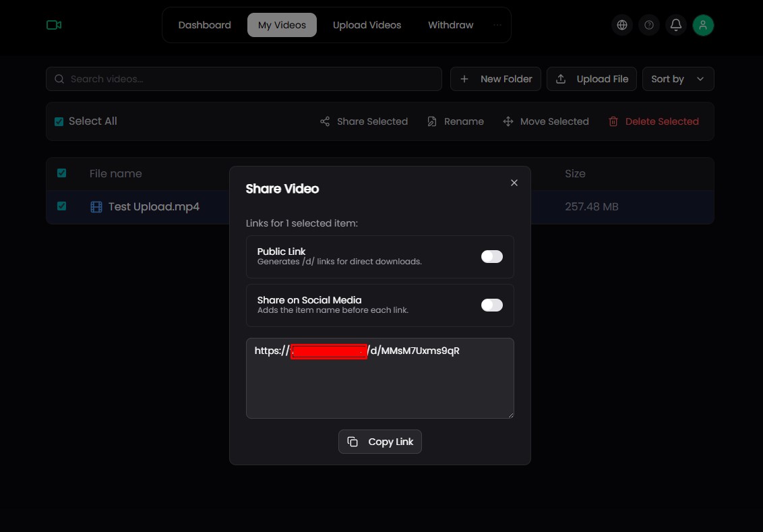Expand the Sort by dropdown
The image size is (763, 532).
coord(677,79)
